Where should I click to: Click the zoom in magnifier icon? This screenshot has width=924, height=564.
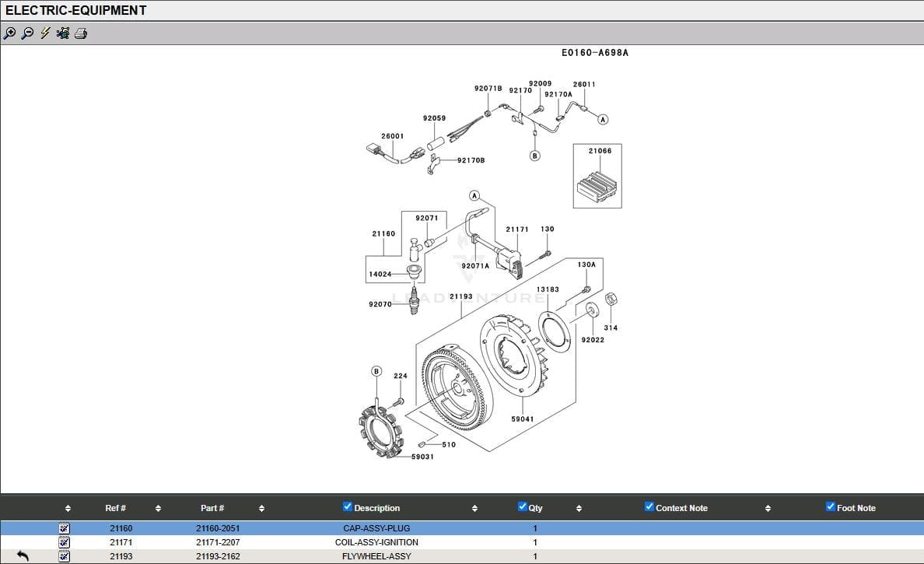tap(9, 33)
